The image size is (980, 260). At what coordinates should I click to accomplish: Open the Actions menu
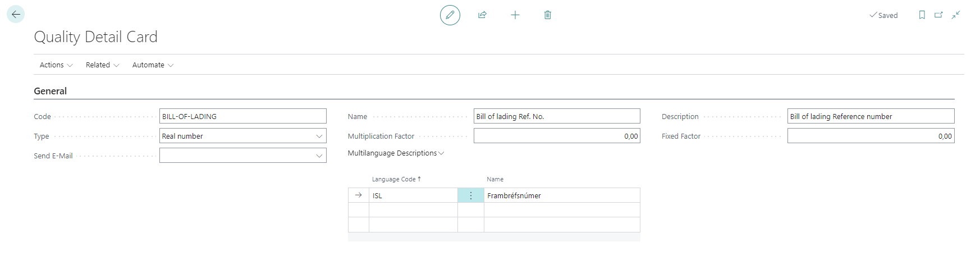56,65
